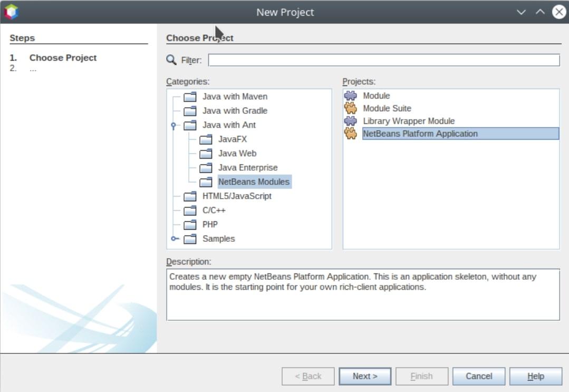The image size is (569, 392).
Task: Click the HTML5/JavaScript folder icon
Action: point(190,196)
